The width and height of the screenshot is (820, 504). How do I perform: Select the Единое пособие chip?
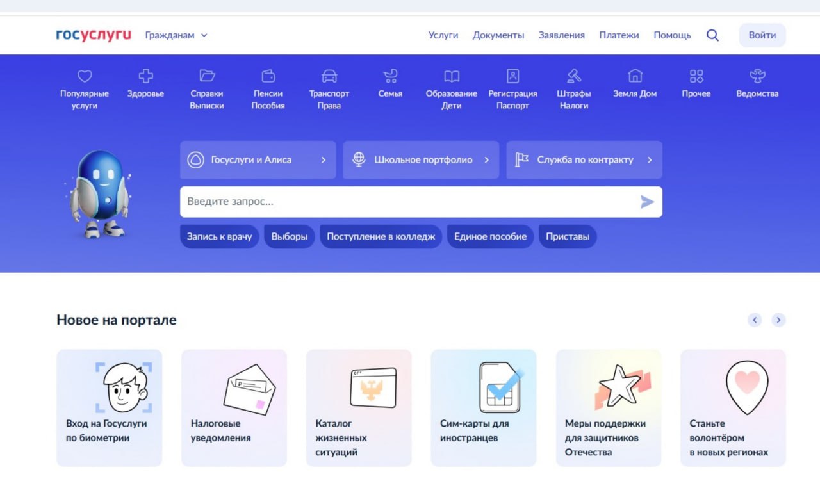[x=491, y=236]
